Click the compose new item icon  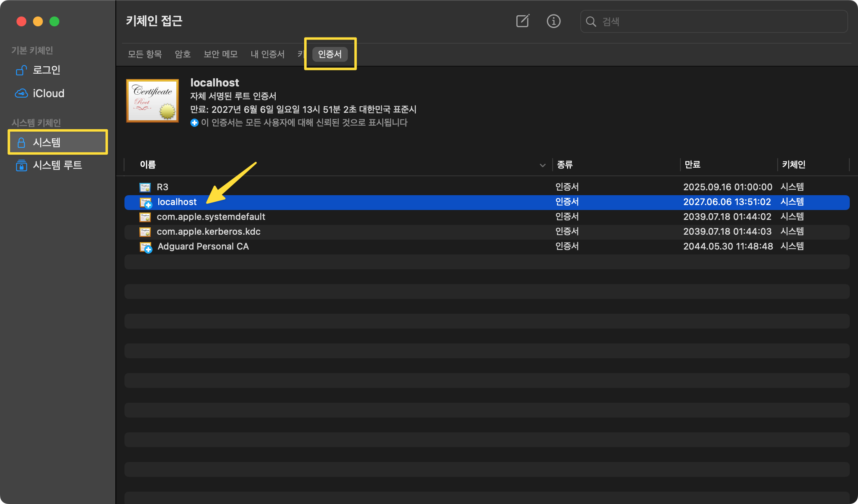click(x=523, y=21)
